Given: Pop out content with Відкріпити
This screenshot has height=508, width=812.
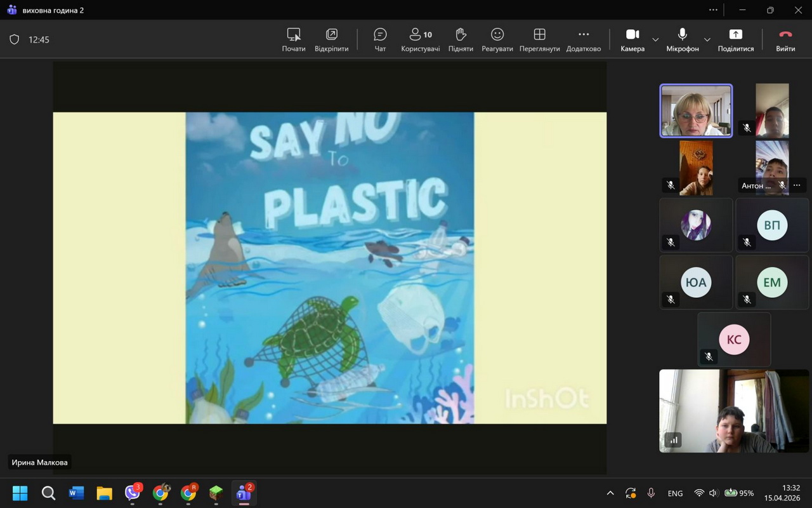Looking at the screenshot, I should pyautogui.click(x=331, y=39).
